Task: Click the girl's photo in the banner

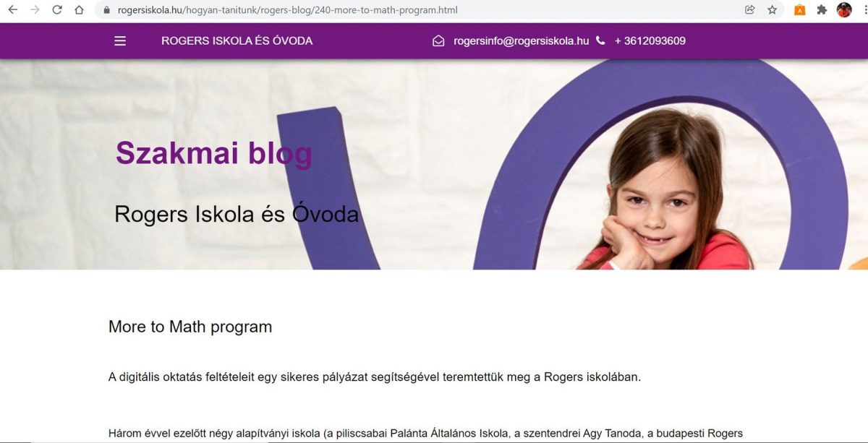Action: point(669,192)
